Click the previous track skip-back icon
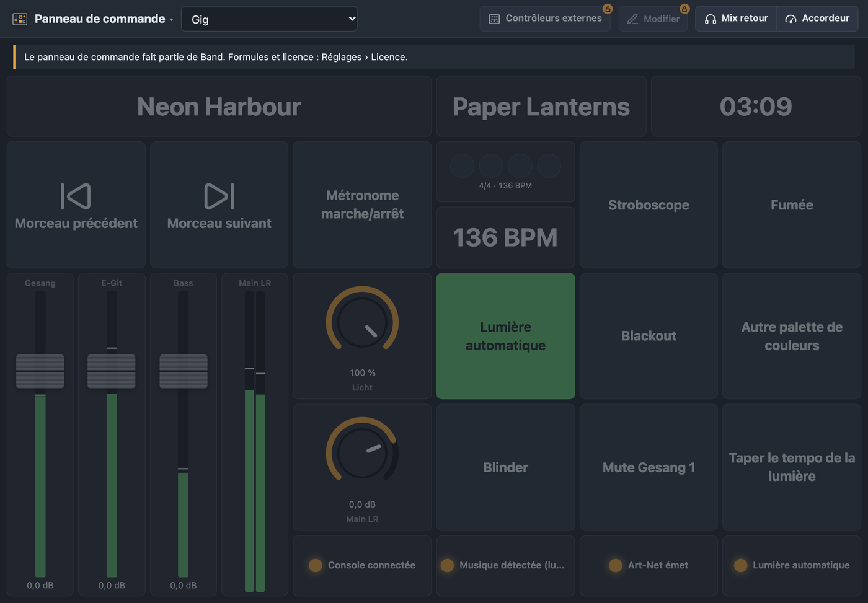The height and width of the screenshot is (603, 868). [76, 196]
